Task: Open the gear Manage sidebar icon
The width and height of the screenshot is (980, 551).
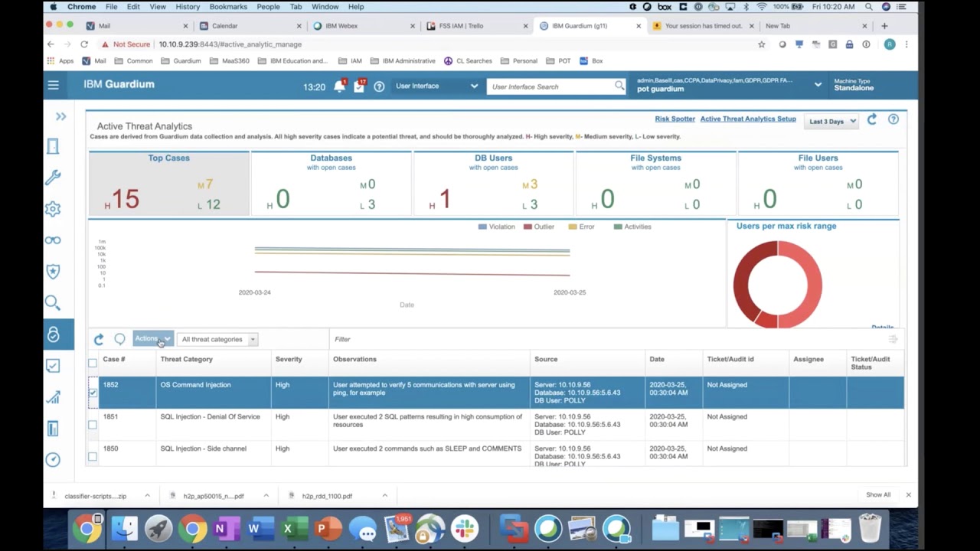Action: pyautogui.click(x=53, y=209)
